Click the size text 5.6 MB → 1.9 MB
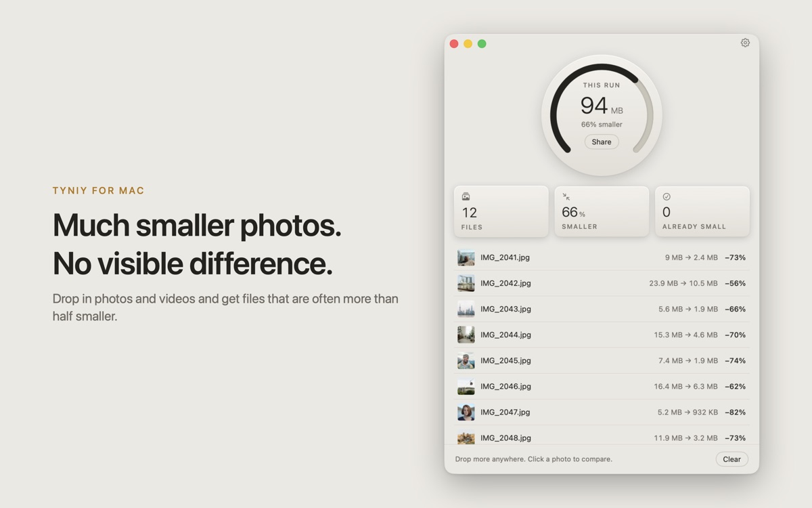812x508 pixels. (688, 309)
